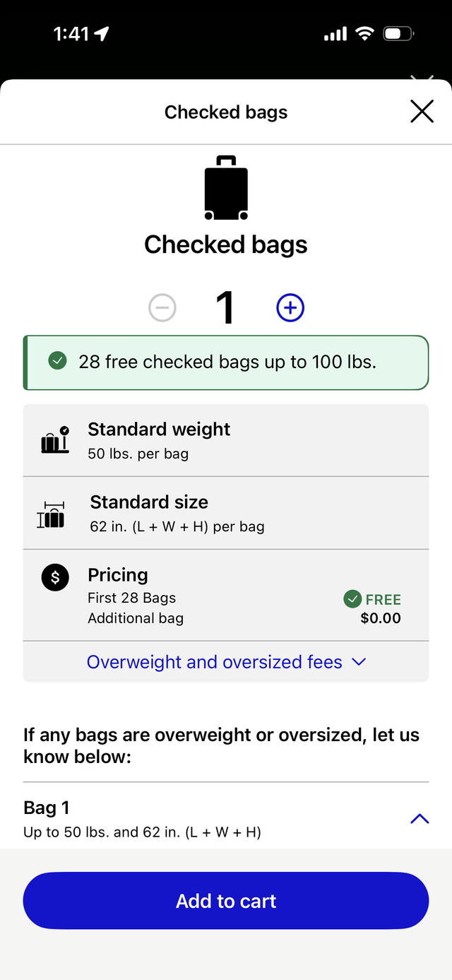Expand Overweight and oversized fees

click(x=215, y=662)
